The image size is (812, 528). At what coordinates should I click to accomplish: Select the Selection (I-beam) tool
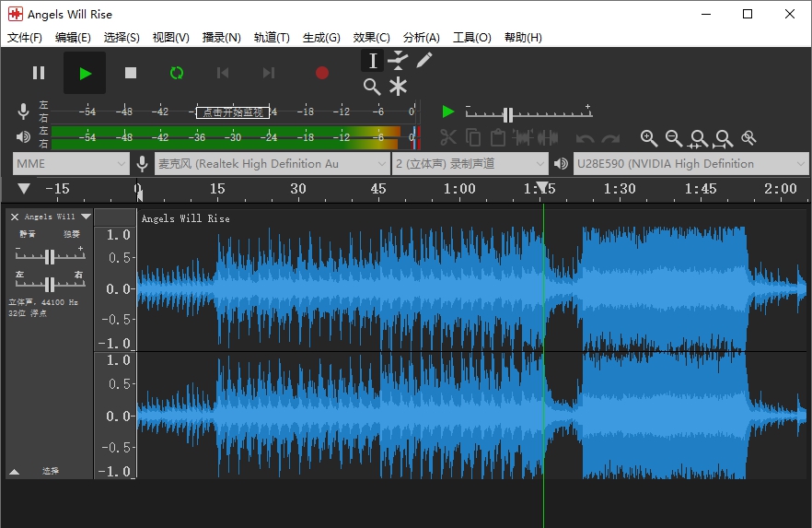(x=372, y=61)
